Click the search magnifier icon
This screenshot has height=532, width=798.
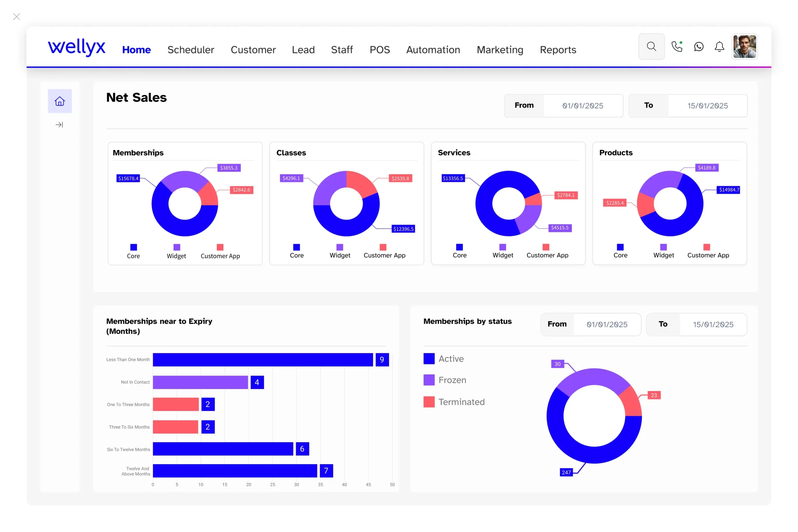coord(651,46)
